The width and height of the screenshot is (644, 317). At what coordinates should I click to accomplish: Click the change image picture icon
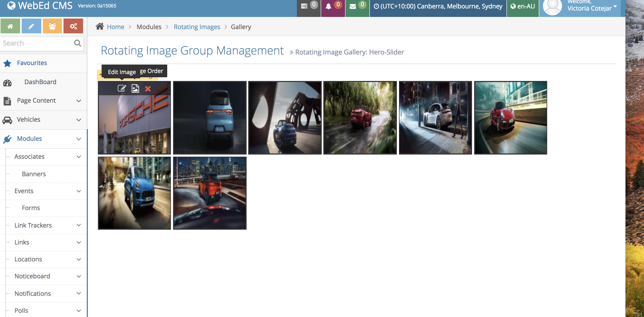tap(135, 88)
